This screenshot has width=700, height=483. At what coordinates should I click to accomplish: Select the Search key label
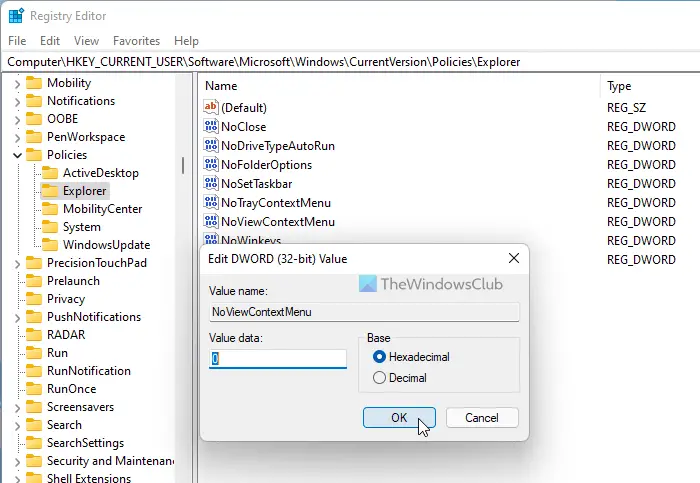[64, 425]
